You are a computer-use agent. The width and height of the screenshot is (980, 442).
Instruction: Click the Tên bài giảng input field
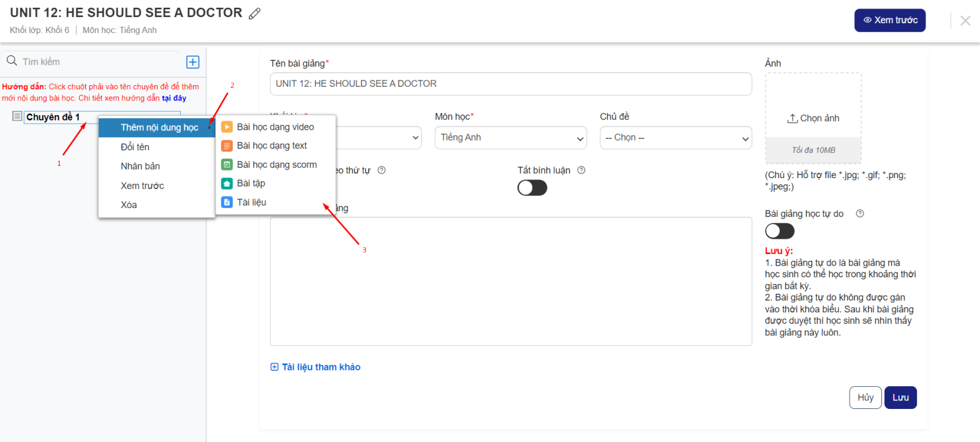point(510,84)
